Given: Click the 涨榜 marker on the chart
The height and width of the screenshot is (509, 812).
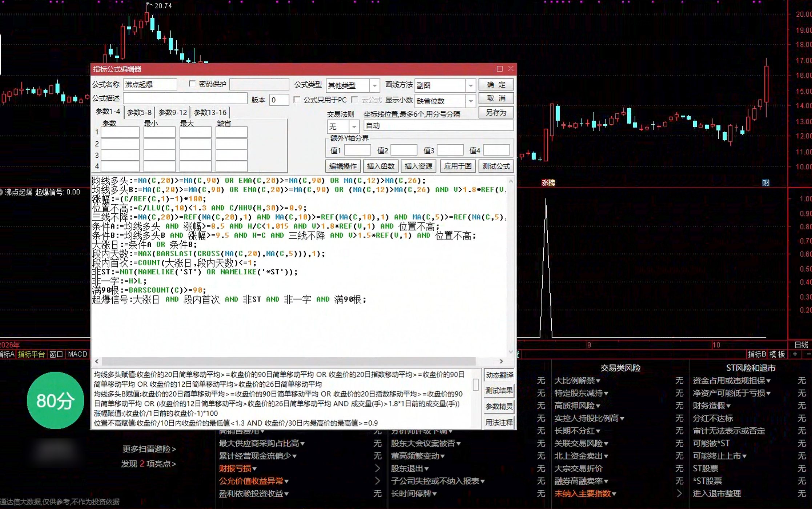Looking at the screenshot, I should point(548,183).
